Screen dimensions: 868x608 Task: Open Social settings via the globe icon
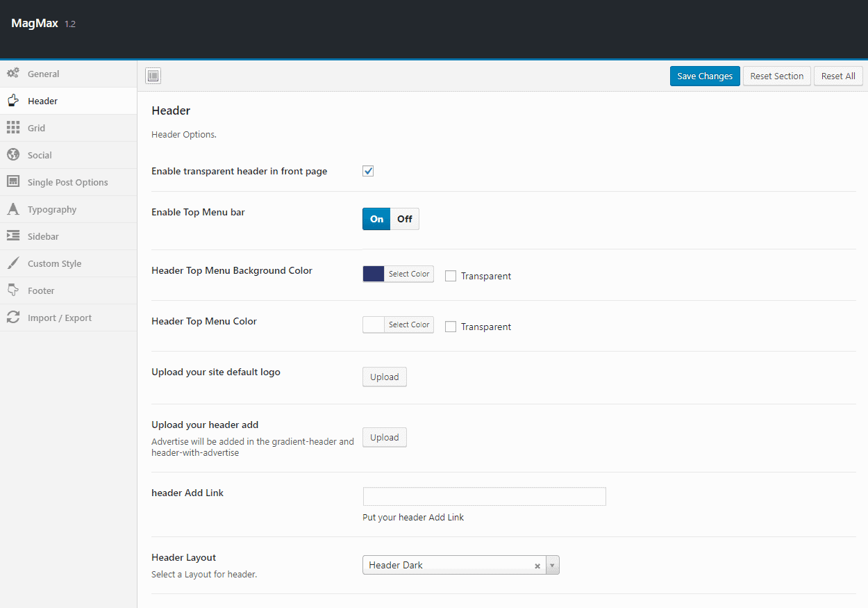click(13, 155)
